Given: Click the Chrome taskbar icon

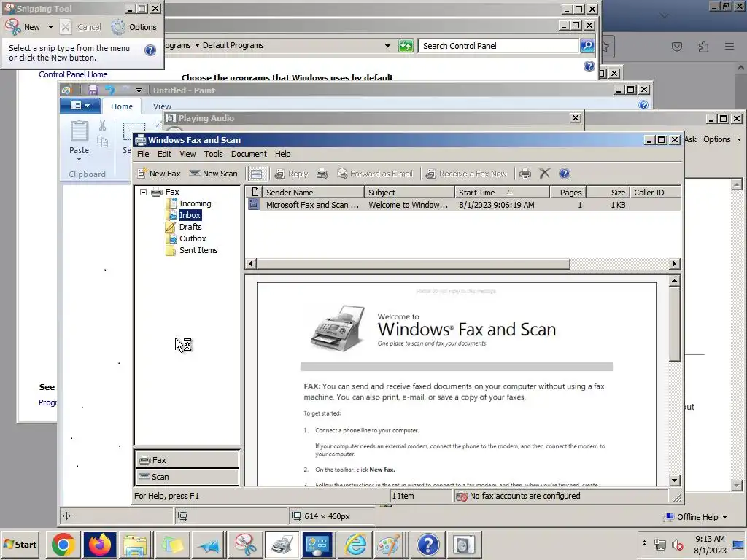Looking at the screenshot, I should click(x=63, y=545).
